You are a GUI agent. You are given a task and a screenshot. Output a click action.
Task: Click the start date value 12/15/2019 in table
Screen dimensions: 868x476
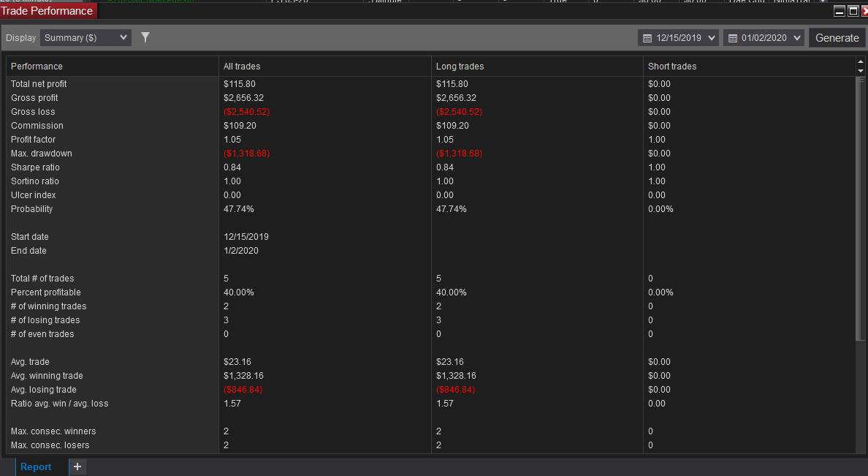coord(246,237)
